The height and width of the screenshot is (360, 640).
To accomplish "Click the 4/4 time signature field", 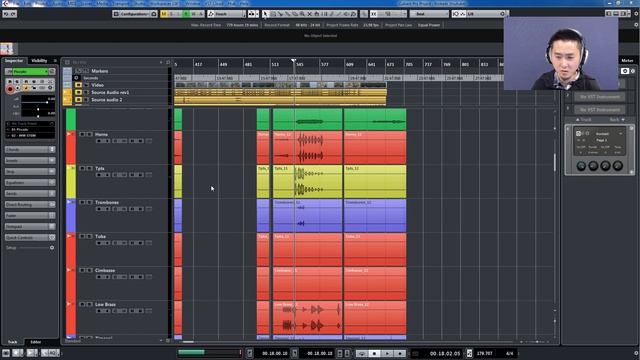I will point(509,353).
